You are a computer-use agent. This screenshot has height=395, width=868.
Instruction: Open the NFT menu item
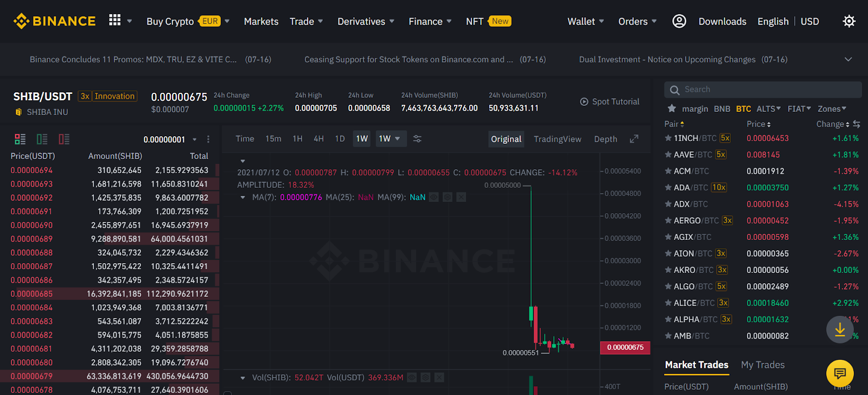click(x=488, y=21)
